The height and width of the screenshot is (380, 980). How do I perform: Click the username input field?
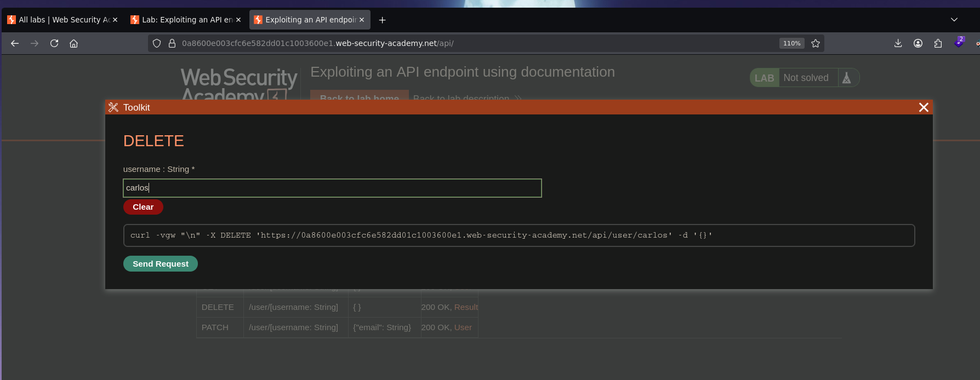click(x=332, y=188)
